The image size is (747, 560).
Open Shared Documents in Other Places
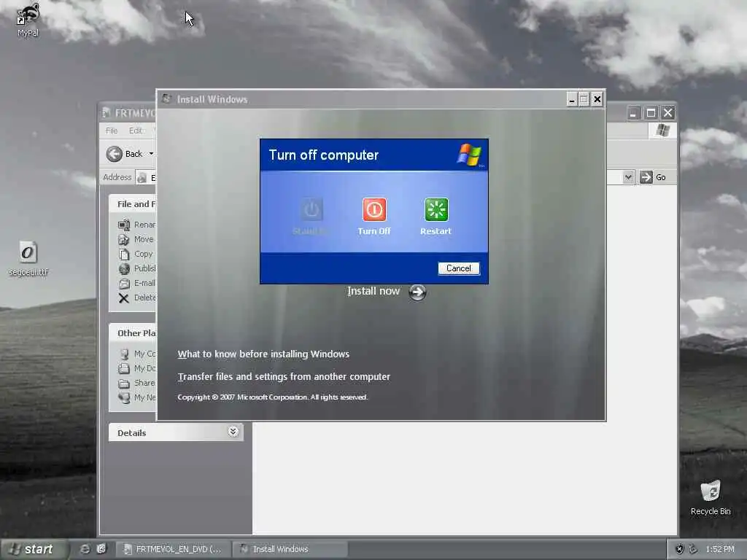[137, 384]
